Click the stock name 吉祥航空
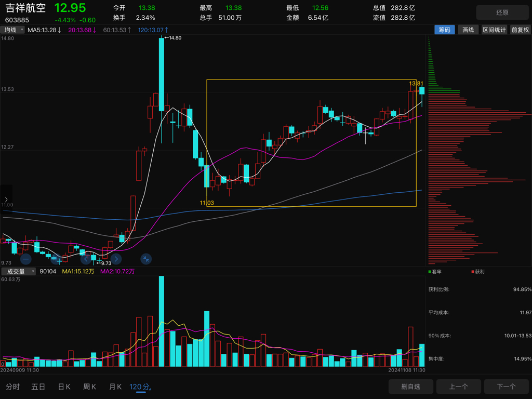This screenshot has height=399, width=532. pyautogui.click(x=25, y=8)
